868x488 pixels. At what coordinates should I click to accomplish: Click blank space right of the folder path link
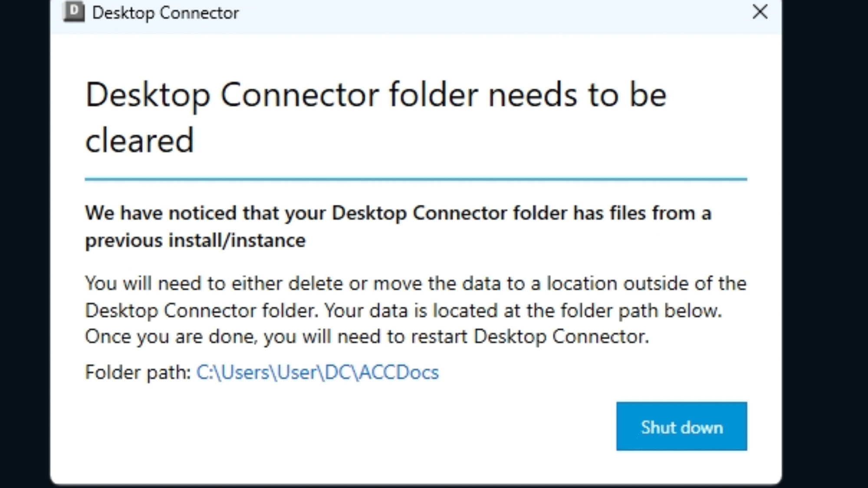586,373
